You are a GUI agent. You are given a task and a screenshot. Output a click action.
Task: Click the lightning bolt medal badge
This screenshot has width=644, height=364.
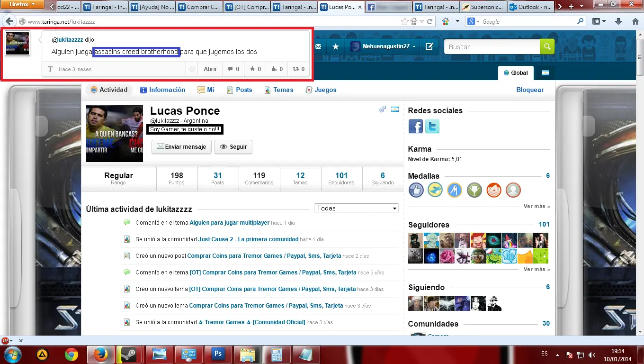click(x=455, y=190)
